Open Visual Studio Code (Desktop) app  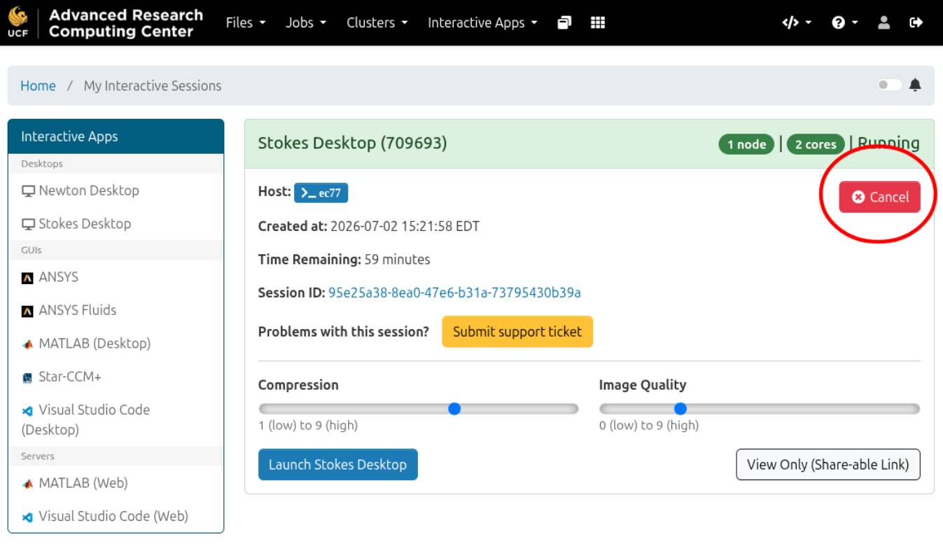tap(116, 419)
